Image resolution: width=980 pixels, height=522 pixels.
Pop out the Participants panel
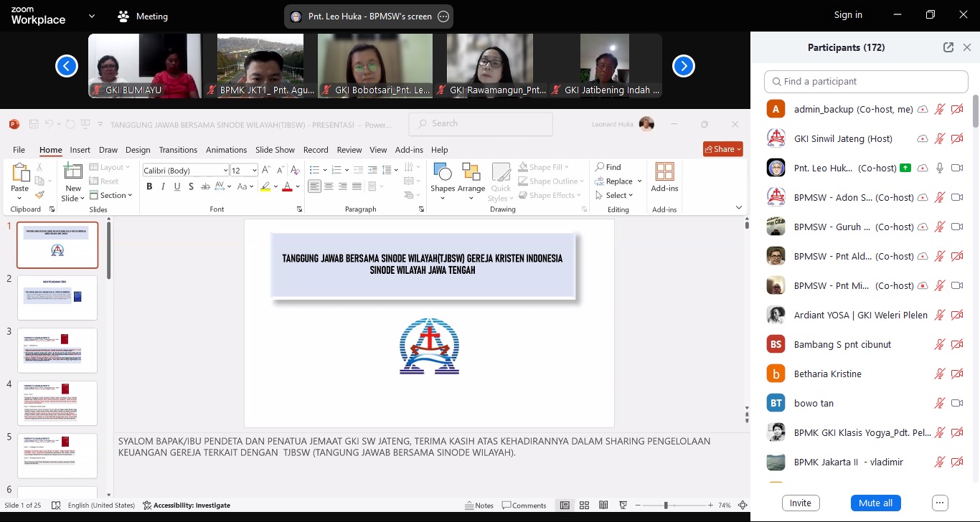[948, 47]
